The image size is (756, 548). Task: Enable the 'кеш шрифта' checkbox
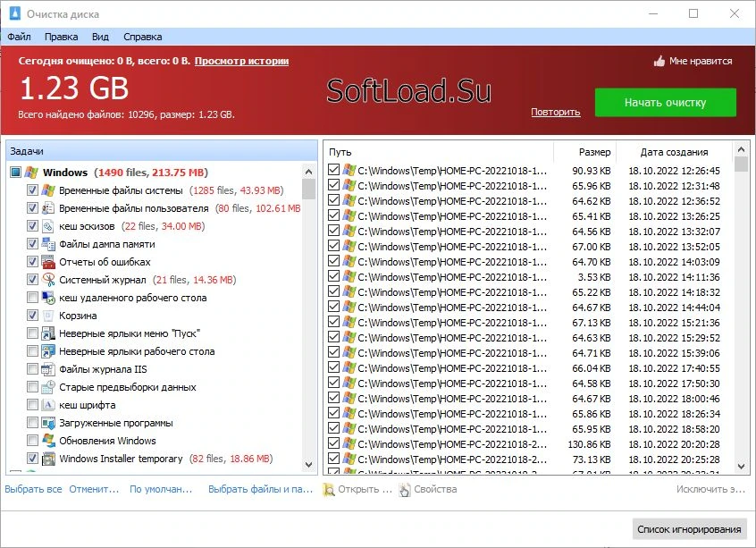[32, 404]
